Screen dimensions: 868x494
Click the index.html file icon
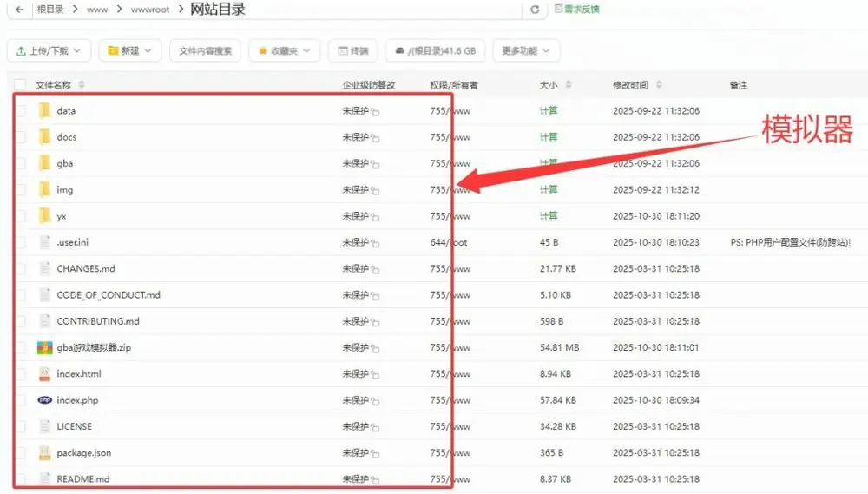click(x=45, y=374)
